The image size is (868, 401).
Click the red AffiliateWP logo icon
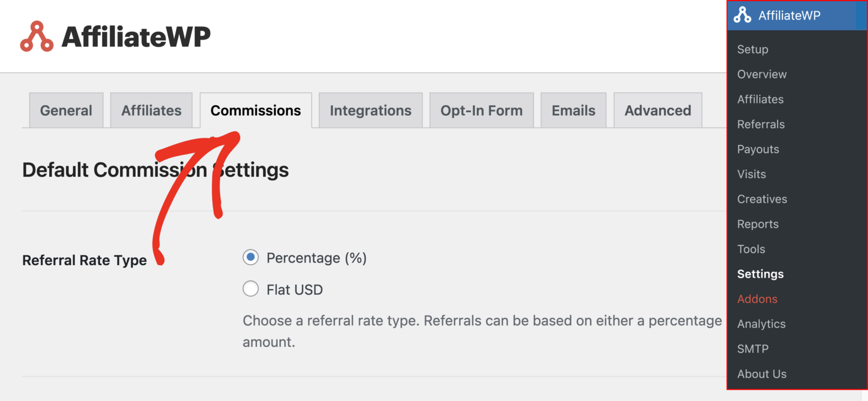(x=37, y=36)
